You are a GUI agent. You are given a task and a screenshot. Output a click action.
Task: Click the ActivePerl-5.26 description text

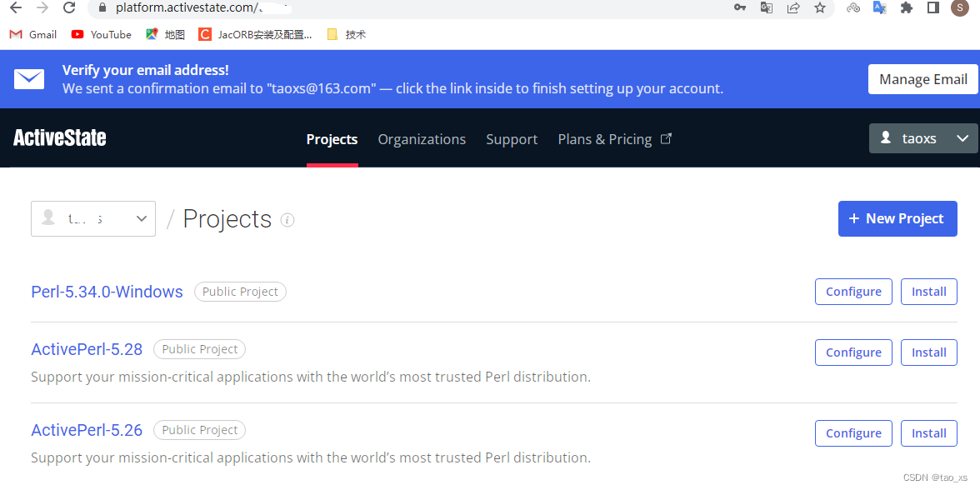311,457
